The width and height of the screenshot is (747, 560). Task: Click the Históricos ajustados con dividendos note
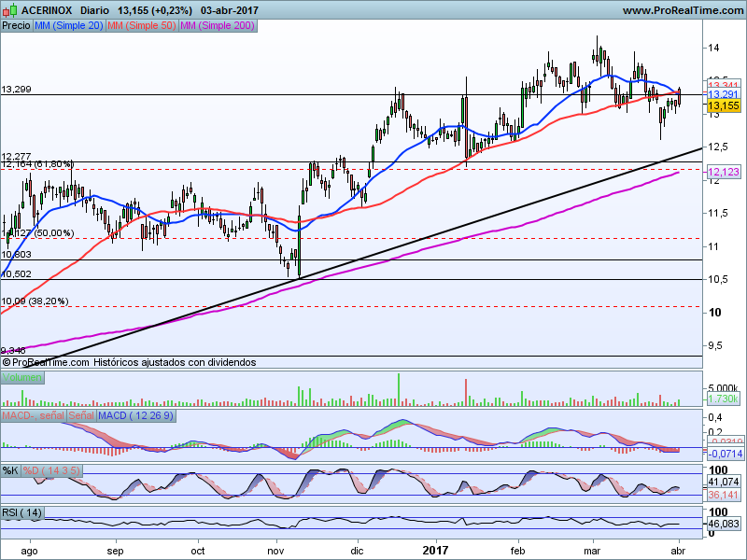(175, 362)
